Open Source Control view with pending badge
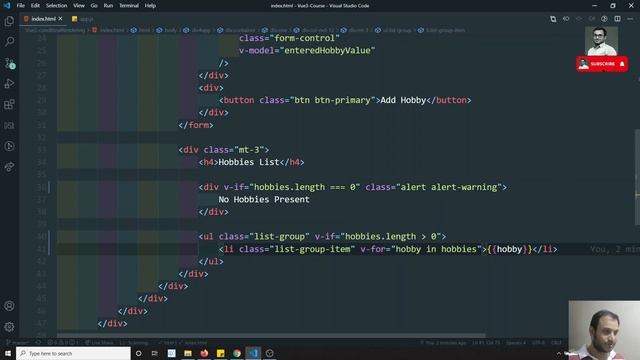The height and width of the screenshot is (360, 640). coord(9,63)
